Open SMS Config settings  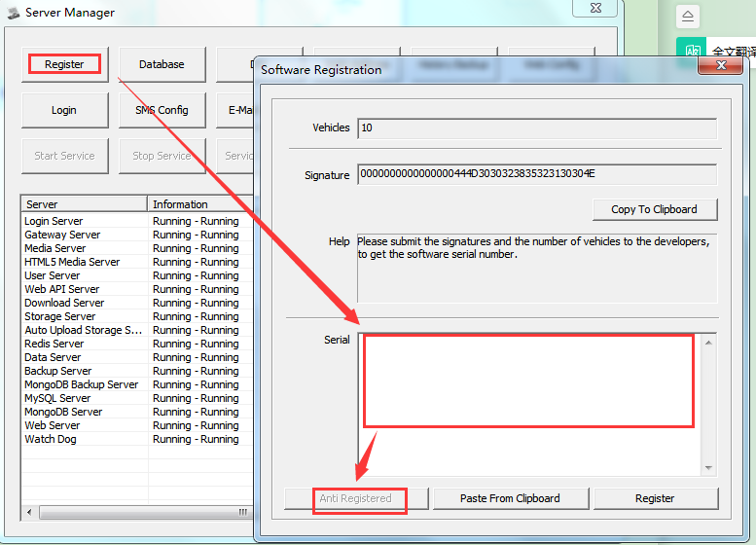coord(162,110)
